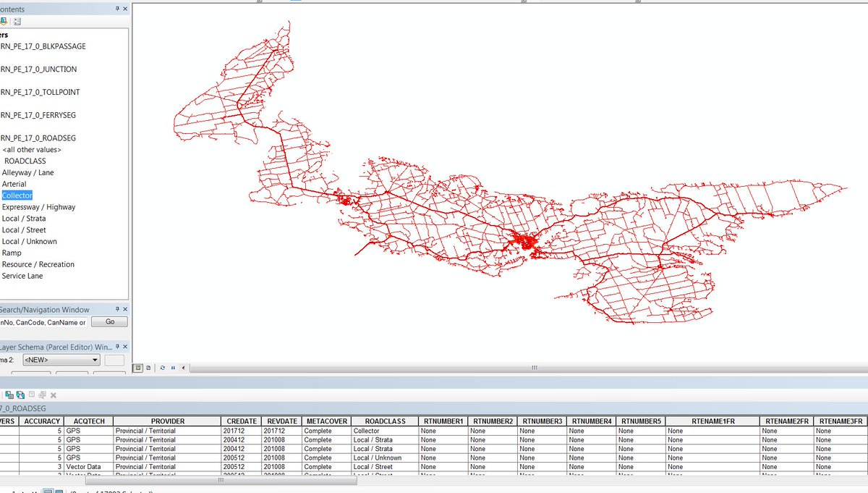Click Switch Selection icon in table toolbar
The width and height of the screenshot is (868, 493).
[x=20, y=395]
